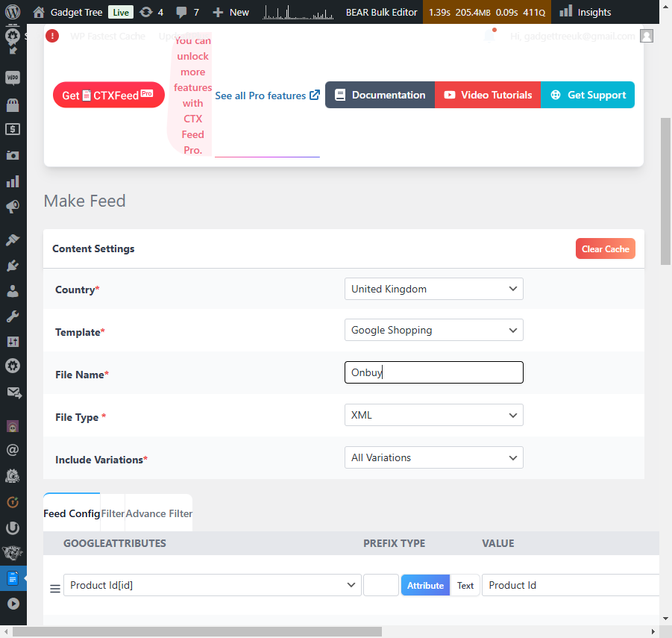The image size is (672, 638).
Task: Open the Country dropdown
Action: click(x=434, y=289)
